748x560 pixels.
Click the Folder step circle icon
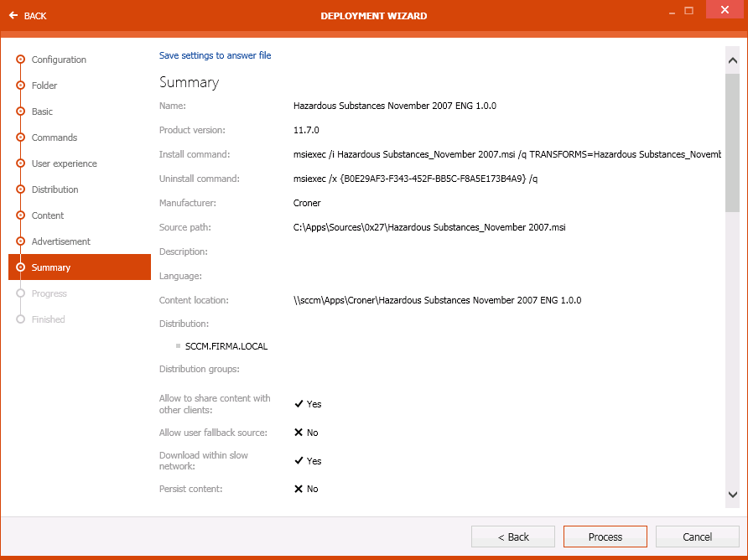coord(21,86)
